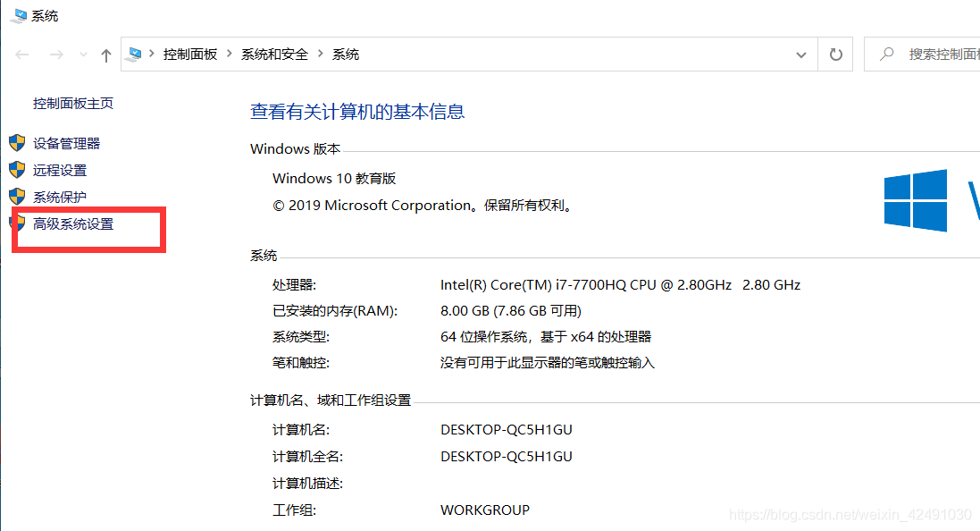The height and width of the screenshot is (531, 980).
Task: Refresh the control panel page
Action: (835, 55)
